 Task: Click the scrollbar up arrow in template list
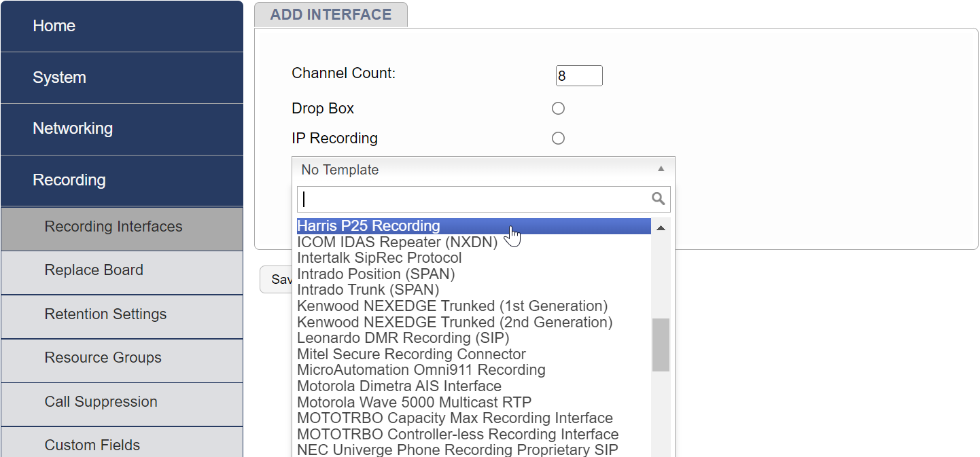[660, 227]
